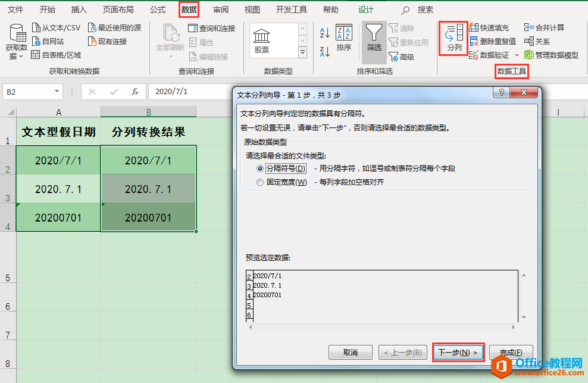Expand 数据验证 dropdown arrow
588x383 pixels.
517,55
